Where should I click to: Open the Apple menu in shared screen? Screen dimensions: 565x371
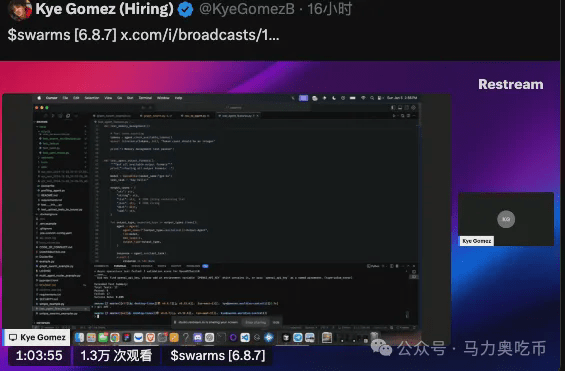(39, 98)
